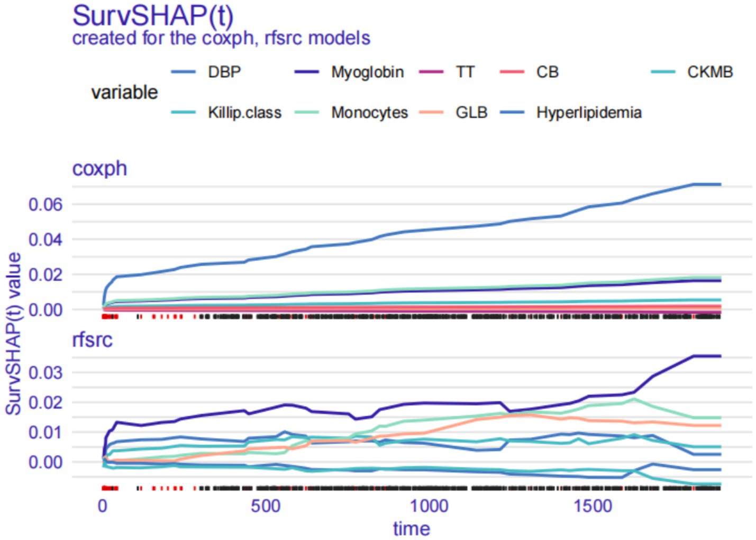Click the 500 tick on time axis
Image resolution: width=756 pixels, height=540 pixels.
coord(266,506)
